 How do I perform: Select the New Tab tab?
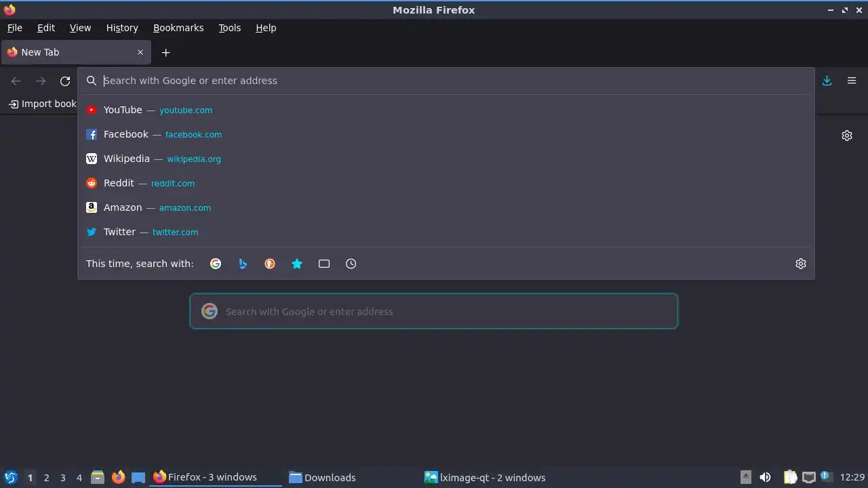coord(75,52)
